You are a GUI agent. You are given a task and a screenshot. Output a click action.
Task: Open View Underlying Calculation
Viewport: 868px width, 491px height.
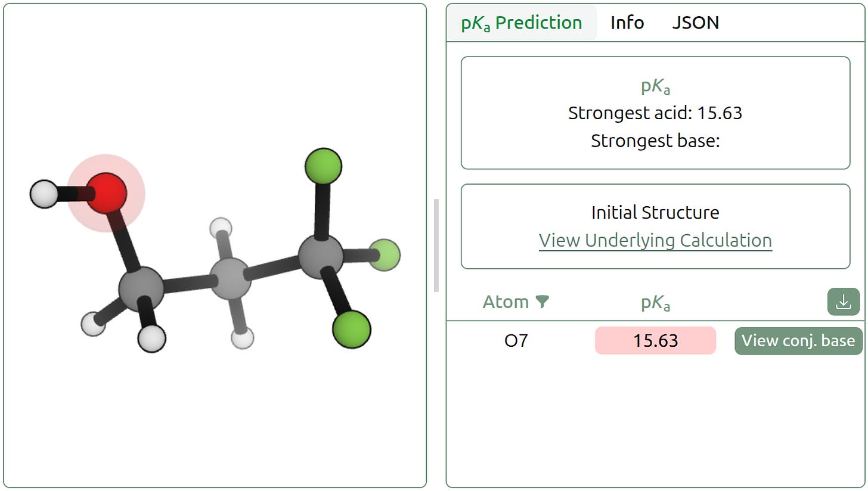(x=655, y=240)
